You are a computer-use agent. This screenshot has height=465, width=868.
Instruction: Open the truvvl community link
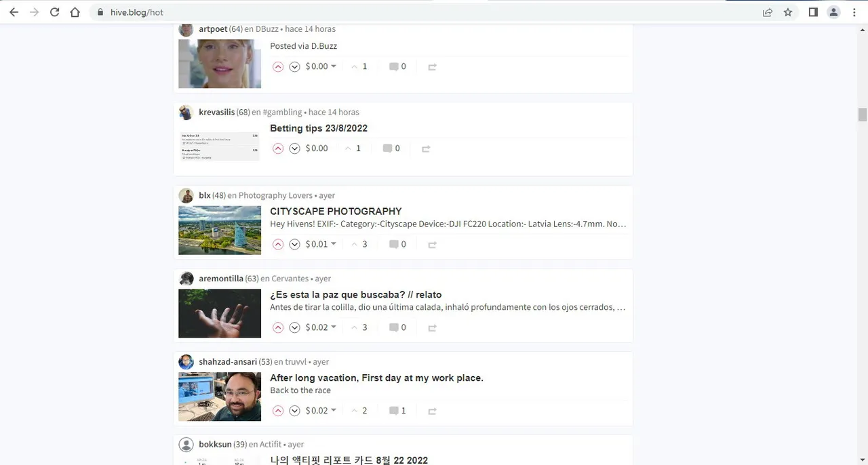297,362
